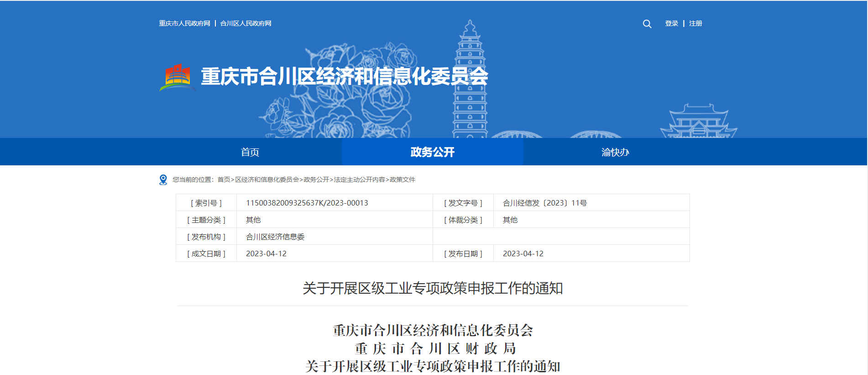
Task: Click the search magnifier icon in header
Action: coord(647,24)
